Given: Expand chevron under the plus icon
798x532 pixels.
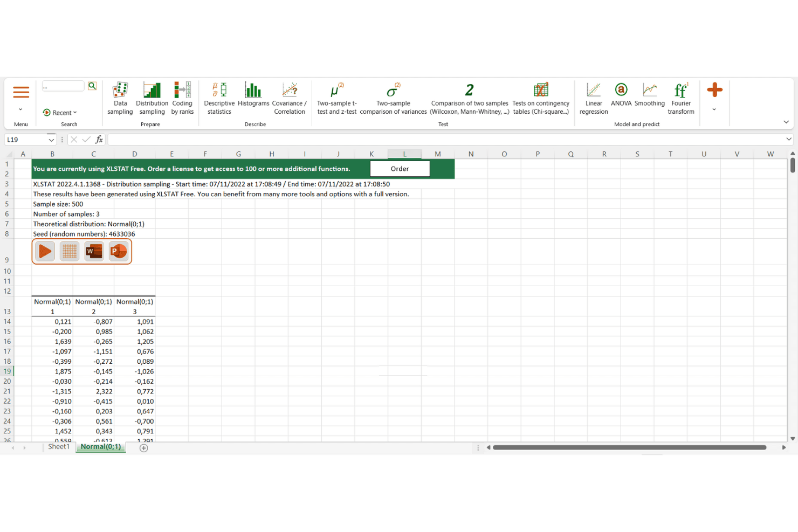Looking at the screenshot, I should [x=714, y=109].
